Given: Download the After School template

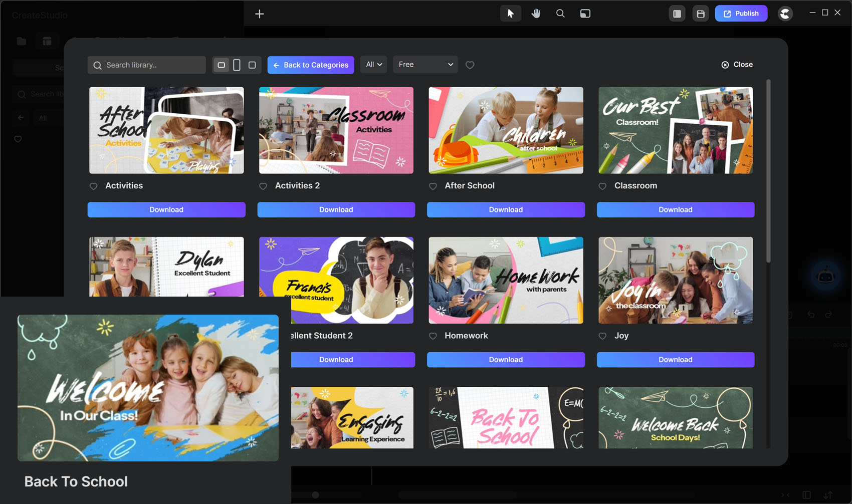Looking at the screenshot, I should tap(506, 210).
